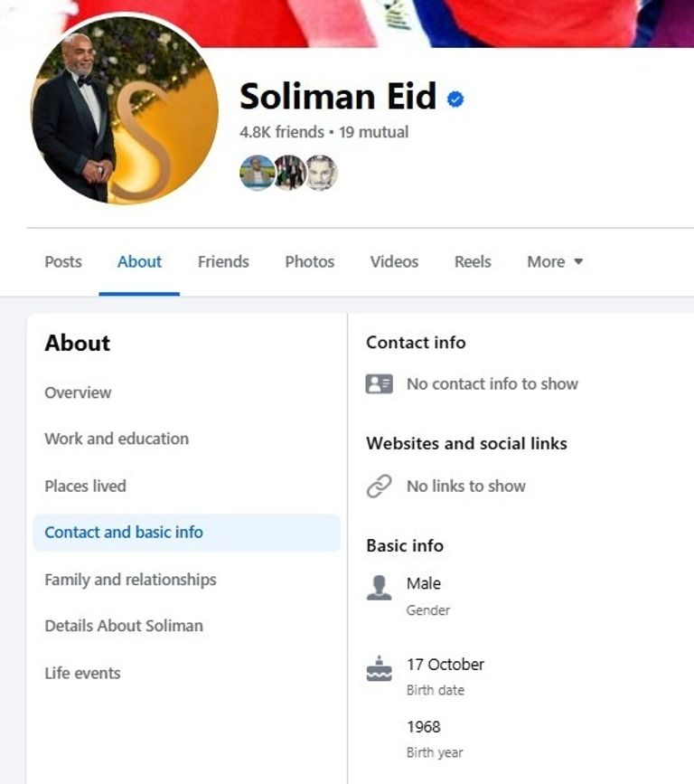Image resolution: width=694 pixels, height=784 pixels.
Task: Switch to the Posts tab
Action: coord(63,262)
